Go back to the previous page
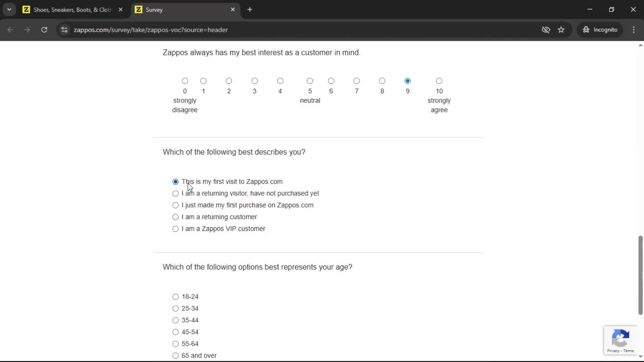 (x=10, y=30)
